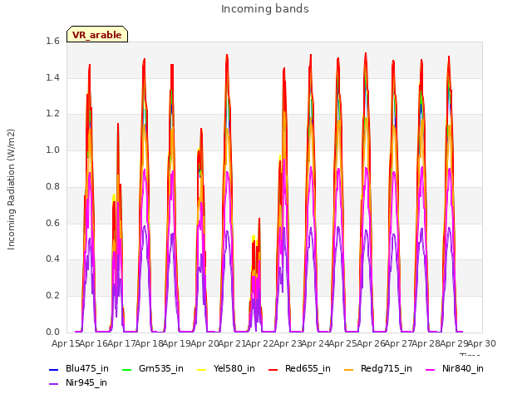Screen dimensions: 532x399
Task: Toggle the Grn535_in legend entry
Action: click(153, 369)
